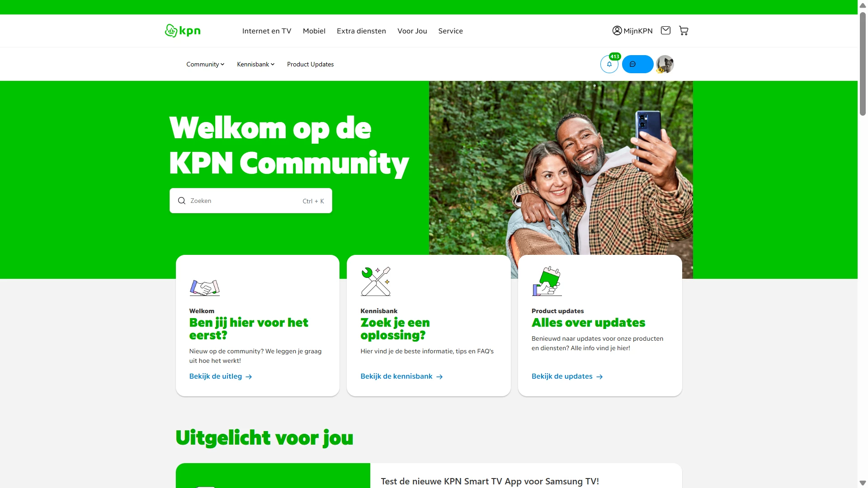Open the Extra diensten menu
Viewport: 868px width, 488px height.
point(361,31)
